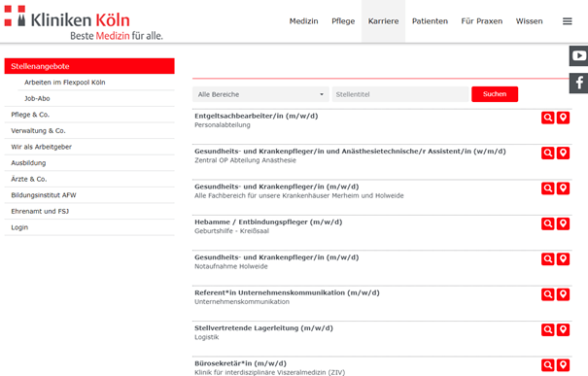Show location for Entgeltsachbearbeiter/in job

click(563, 118)
